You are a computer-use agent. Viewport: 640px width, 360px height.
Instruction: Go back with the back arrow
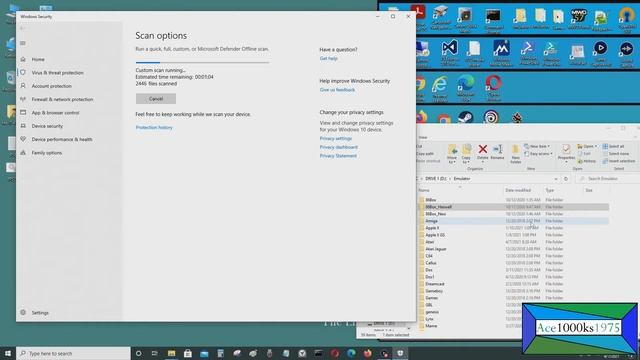22,28
